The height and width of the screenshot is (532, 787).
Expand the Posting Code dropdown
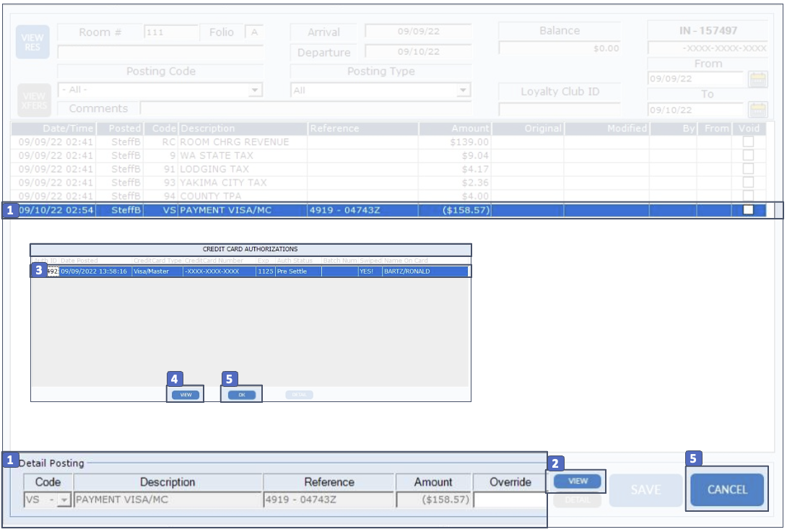[254, 91]
